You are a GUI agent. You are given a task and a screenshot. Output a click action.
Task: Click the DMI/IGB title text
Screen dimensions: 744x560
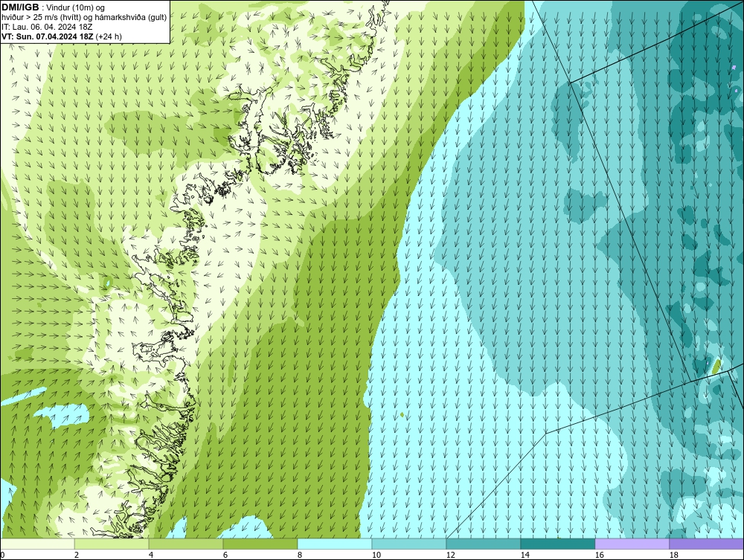pos(20,7)
